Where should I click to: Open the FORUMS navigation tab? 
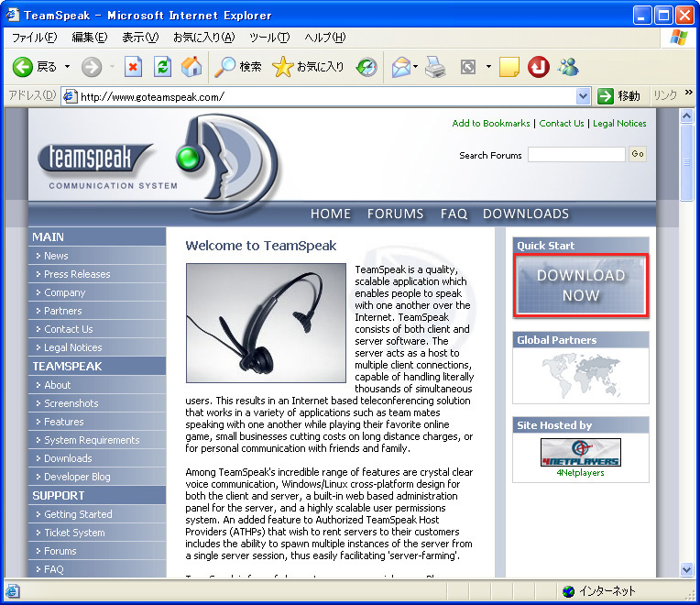(x=395, y=214)
